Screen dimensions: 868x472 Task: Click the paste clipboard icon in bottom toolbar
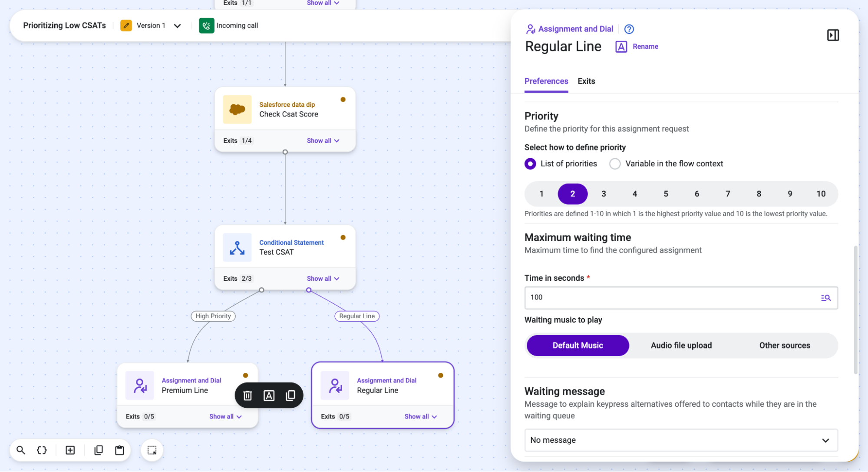point(119,450)
